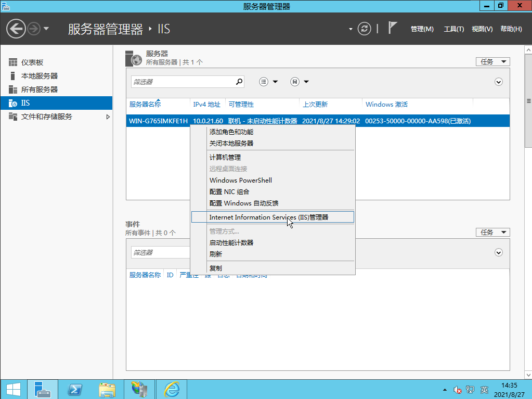Collapse the servers filter panel chevron
The image size is (532, 399).
coord(499,82)
